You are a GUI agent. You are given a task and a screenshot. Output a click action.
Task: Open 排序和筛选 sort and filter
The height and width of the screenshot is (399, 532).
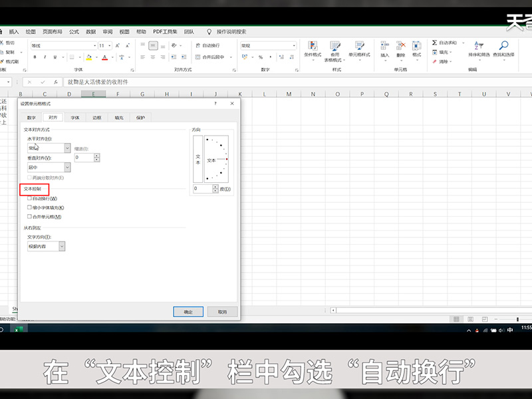click(x=479, y=51)
